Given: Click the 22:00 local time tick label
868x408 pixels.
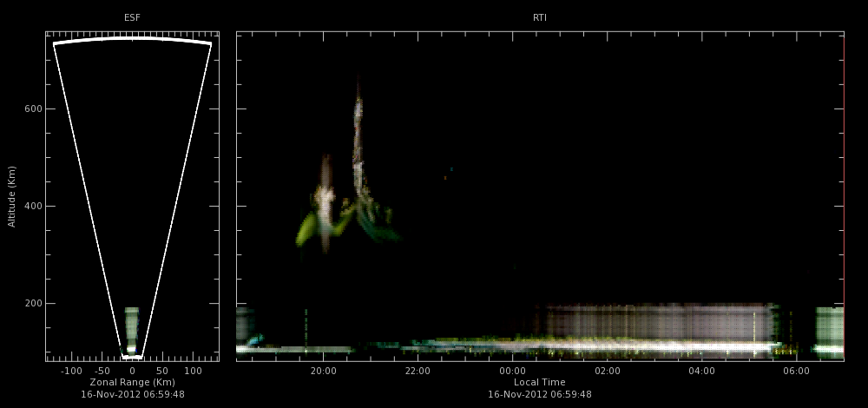Looking at the screenshot, I should 418,371.
